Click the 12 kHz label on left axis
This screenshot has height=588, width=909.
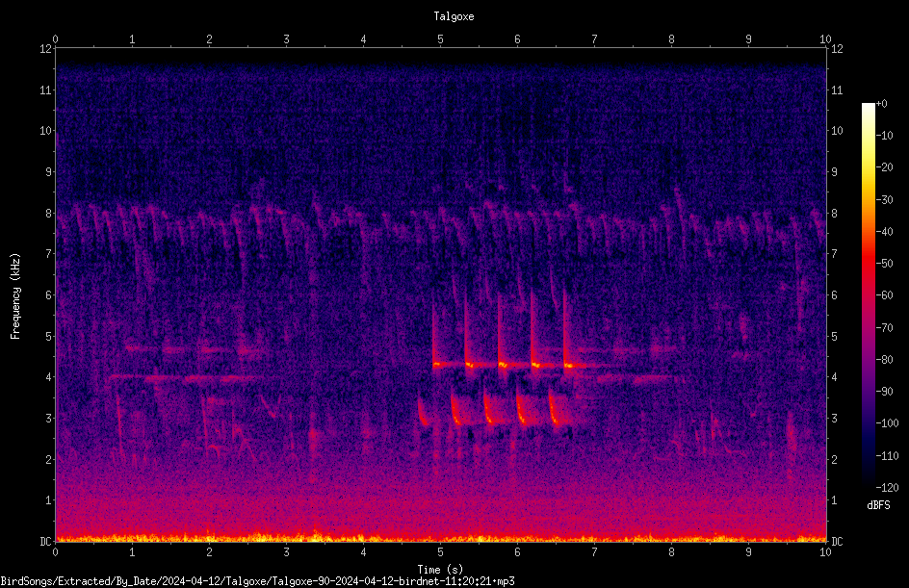[x=46, y=49]
